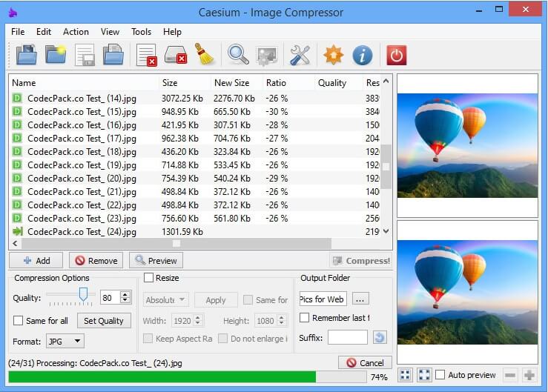Click the Open List toolbar icon
548x392 pixels.
point(113,55)
